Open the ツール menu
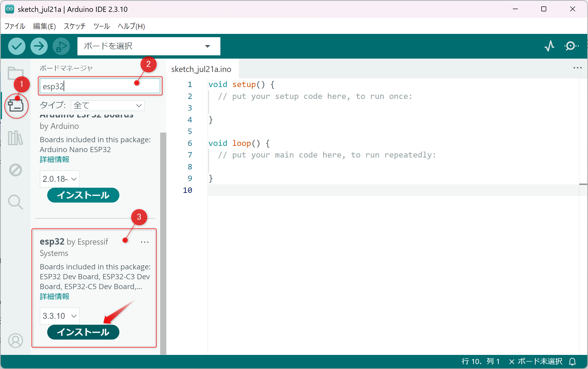 (x=102, y=26)
